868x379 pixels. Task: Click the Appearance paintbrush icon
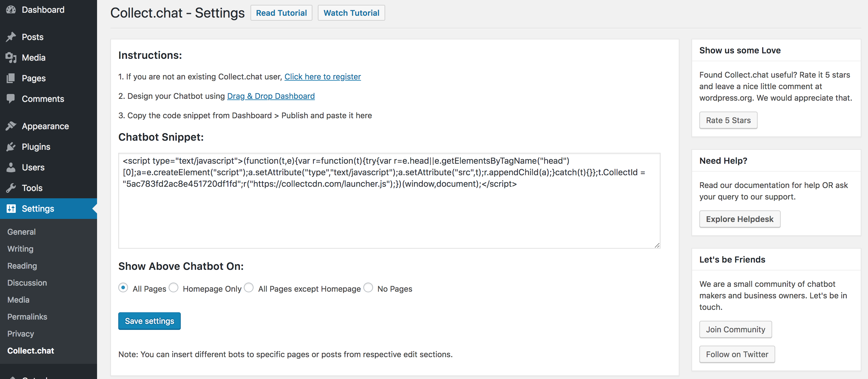11,126
